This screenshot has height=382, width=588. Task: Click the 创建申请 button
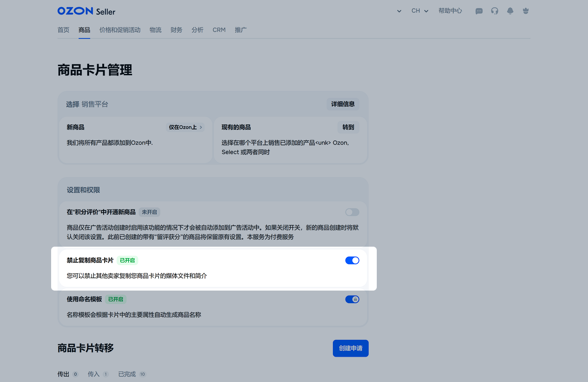[x=351, y=348]
